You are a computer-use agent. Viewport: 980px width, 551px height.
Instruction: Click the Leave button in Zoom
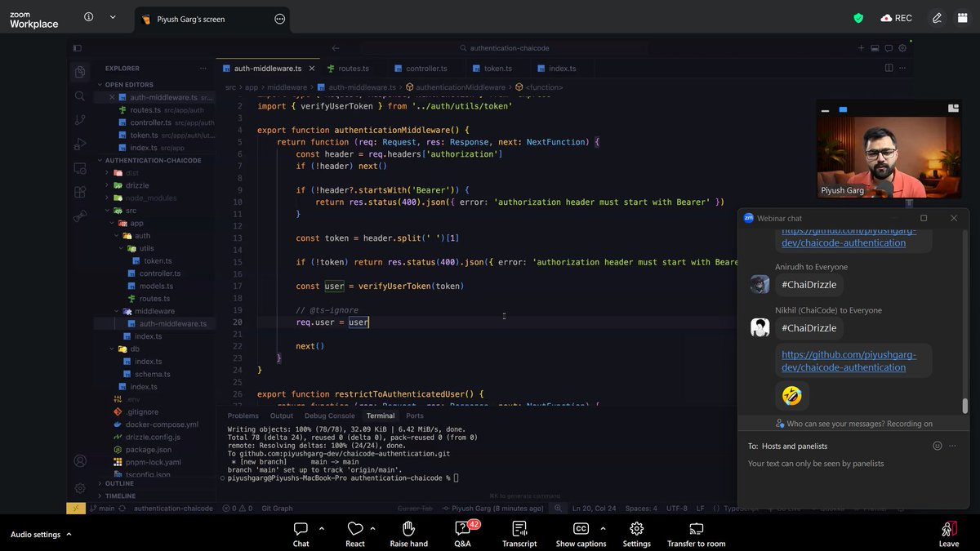[948, 532]
